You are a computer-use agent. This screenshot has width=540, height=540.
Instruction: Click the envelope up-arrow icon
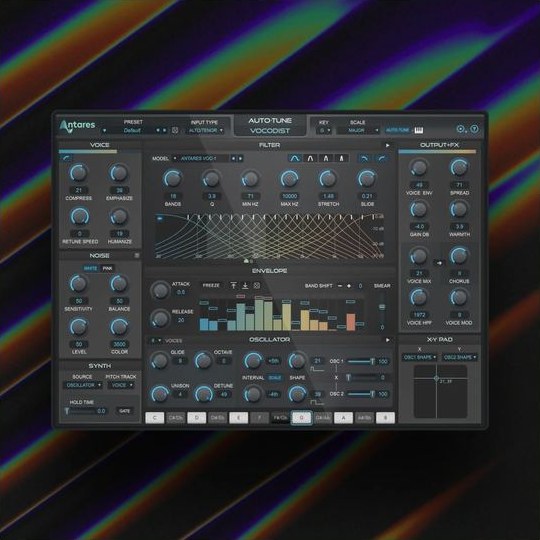tap(233, 285)
